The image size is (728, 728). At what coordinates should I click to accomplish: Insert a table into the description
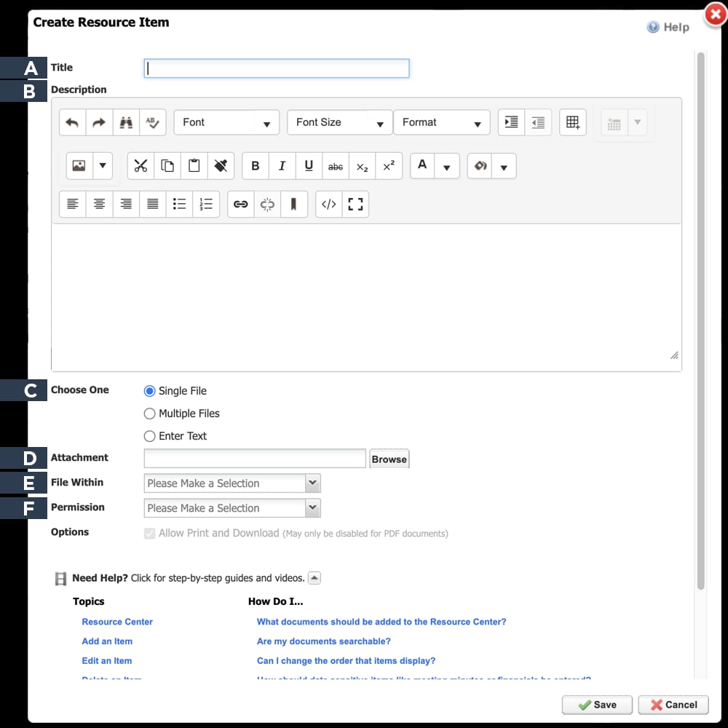[573, 122]
